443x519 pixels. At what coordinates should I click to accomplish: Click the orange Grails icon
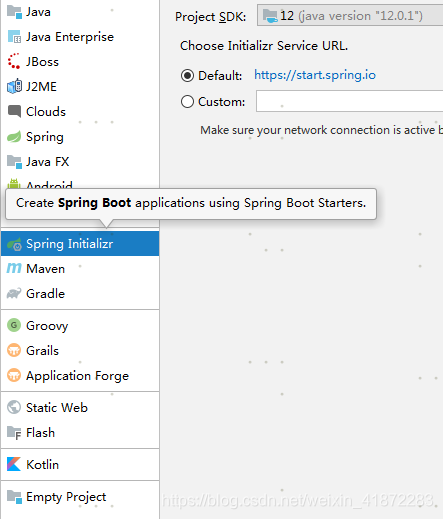coord(14,350)
